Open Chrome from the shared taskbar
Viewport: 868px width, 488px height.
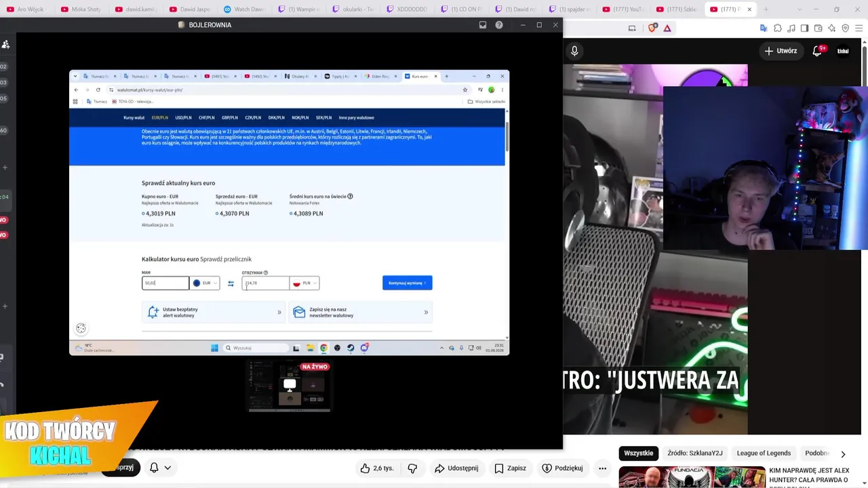pos(323,348)
